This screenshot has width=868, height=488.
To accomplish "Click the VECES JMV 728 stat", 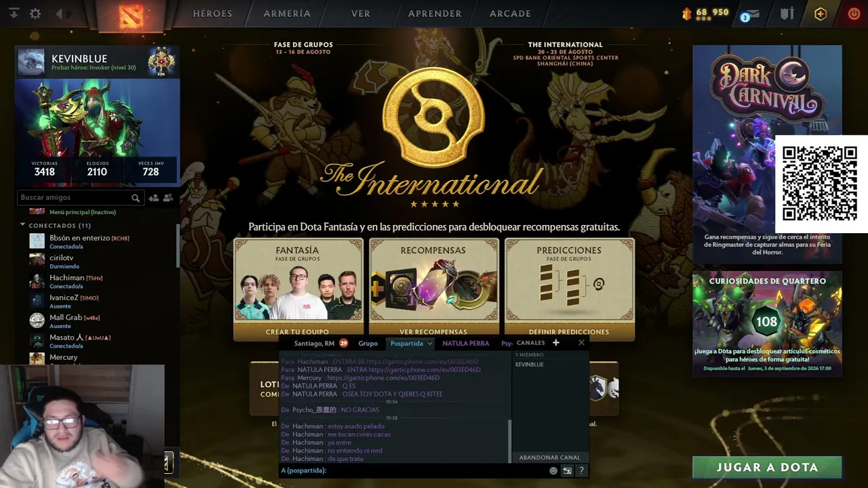I will coord(151,169).
